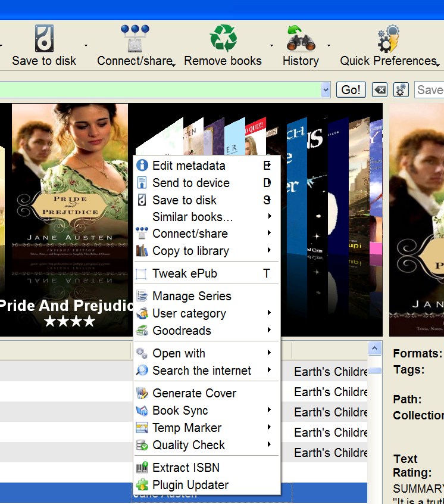Click the Manage Series icon
Viewport: 444px width, 504px height.
142,295
